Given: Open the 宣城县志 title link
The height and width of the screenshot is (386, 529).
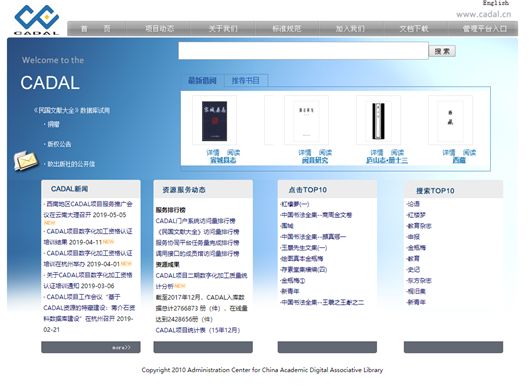Looking at the screenshot, I should coord(223,160).
